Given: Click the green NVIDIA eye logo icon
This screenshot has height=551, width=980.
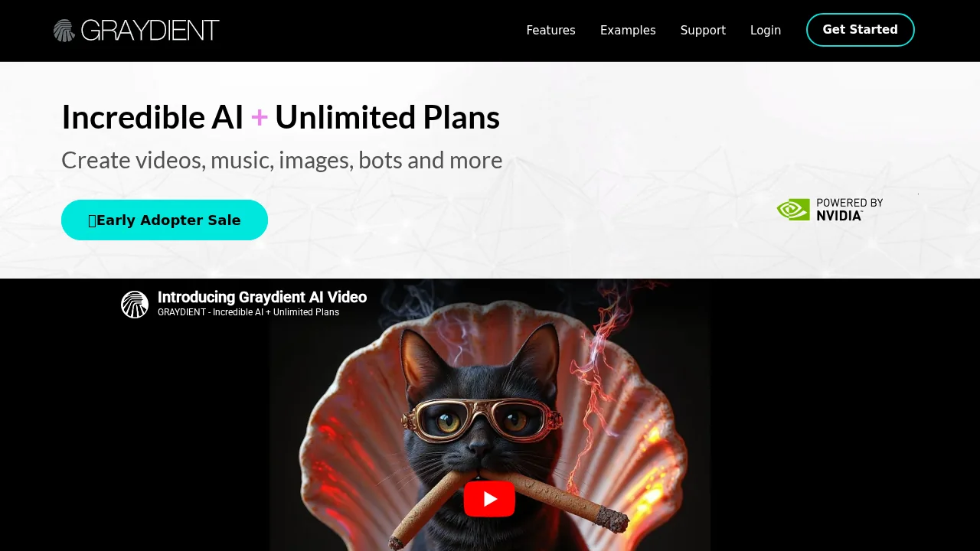Looking at the screenshot, I should [793, 210].
